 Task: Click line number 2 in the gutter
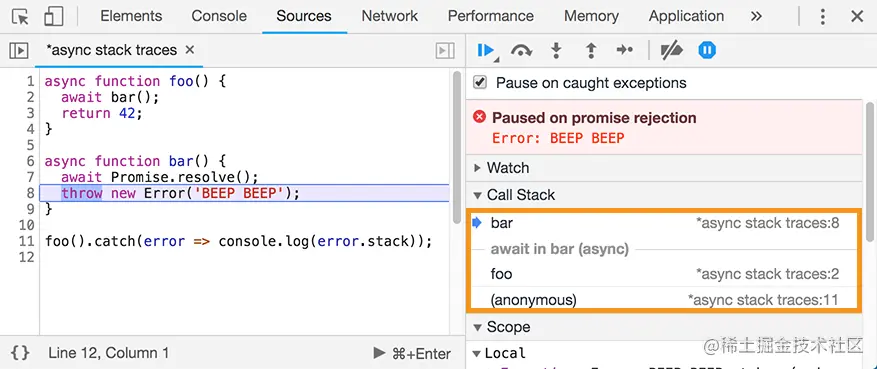tap(30, 97)
